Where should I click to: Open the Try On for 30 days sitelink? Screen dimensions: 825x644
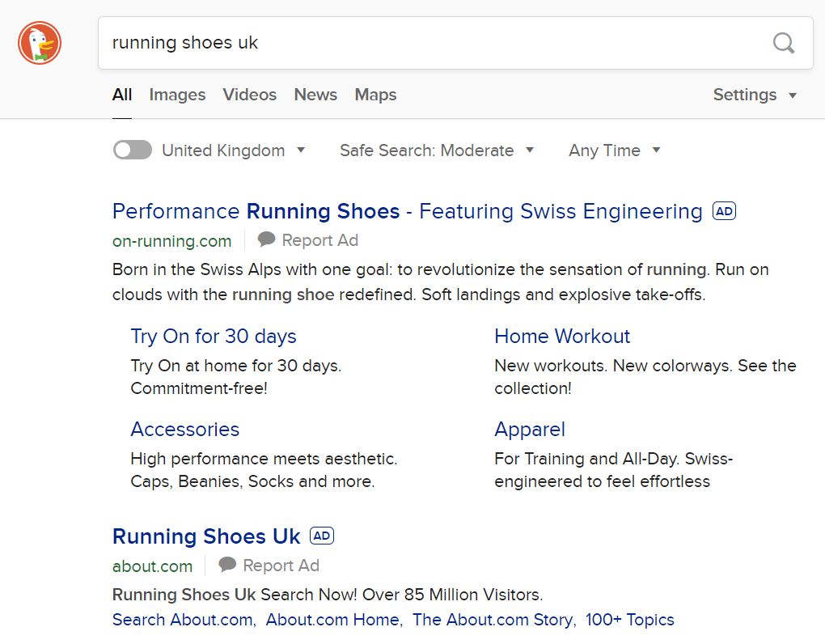tap(214, 337)
